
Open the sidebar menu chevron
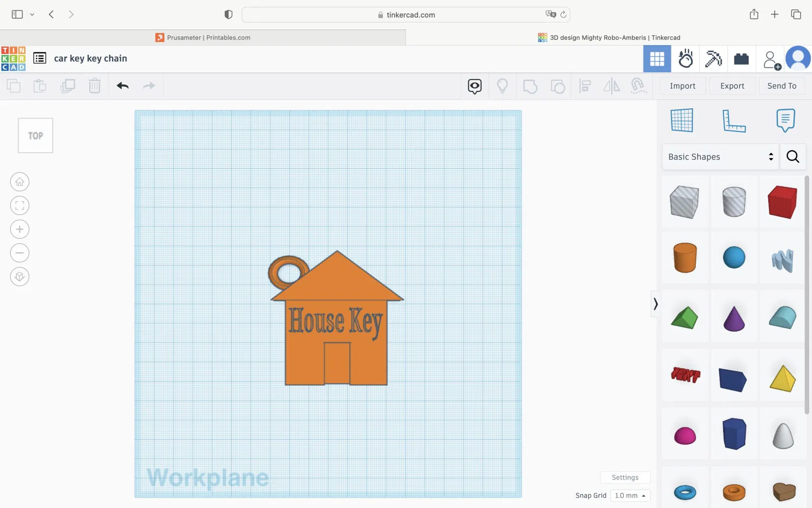pyautogui.click(x=32, y=15)
